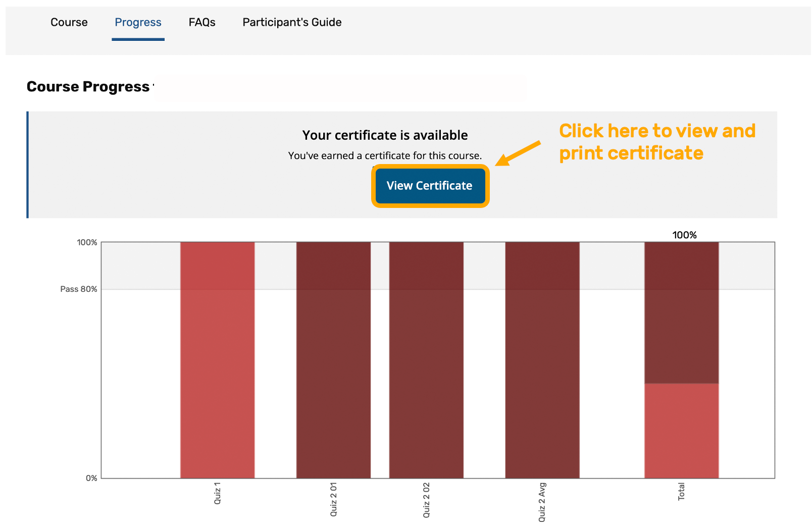Select the Quiz 2 Avg bar

point(542,360)
